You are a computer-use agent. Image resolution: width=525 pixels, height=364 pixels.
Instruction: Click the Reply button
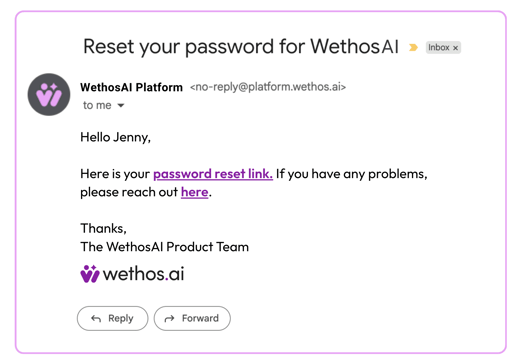[x=112, y=318]
